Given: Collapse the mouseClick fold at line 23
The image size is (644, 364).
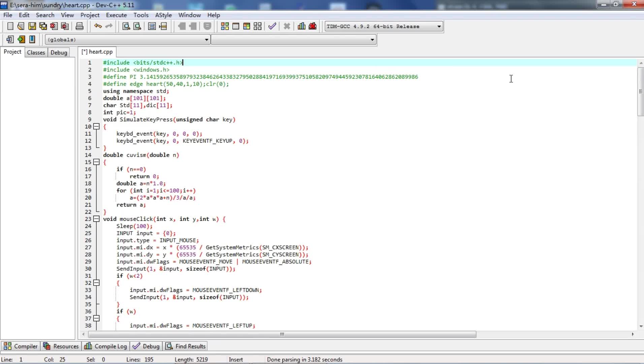Looking at the screenshot, I should (96, 219).
